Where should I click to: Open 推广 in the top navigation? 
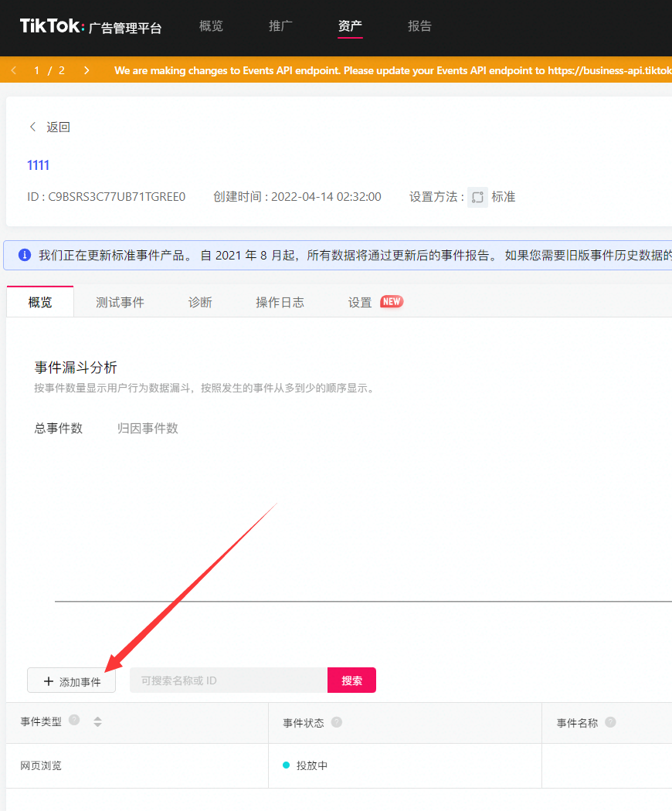pos(280,25)
